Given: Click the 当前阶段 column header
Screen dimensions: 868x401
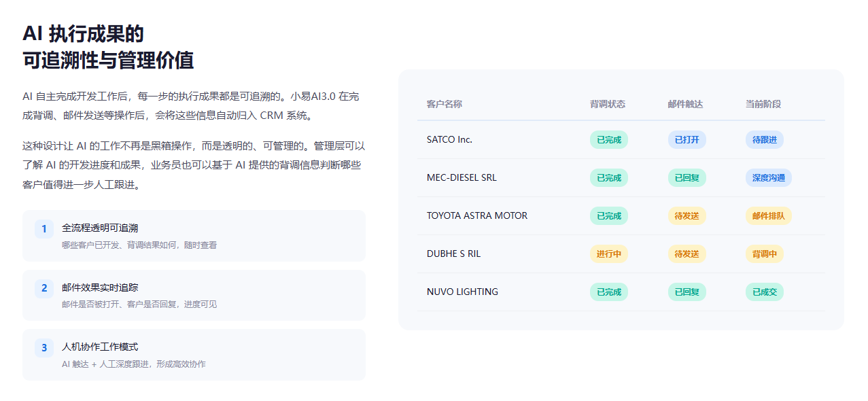Looking at the screenshot, I should point(763,104).
